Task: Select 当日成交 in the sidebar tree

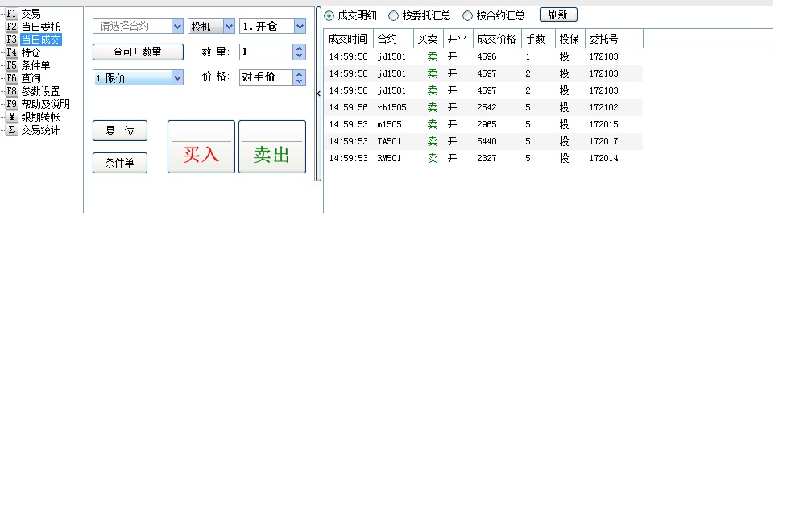Action: point(40,40)
